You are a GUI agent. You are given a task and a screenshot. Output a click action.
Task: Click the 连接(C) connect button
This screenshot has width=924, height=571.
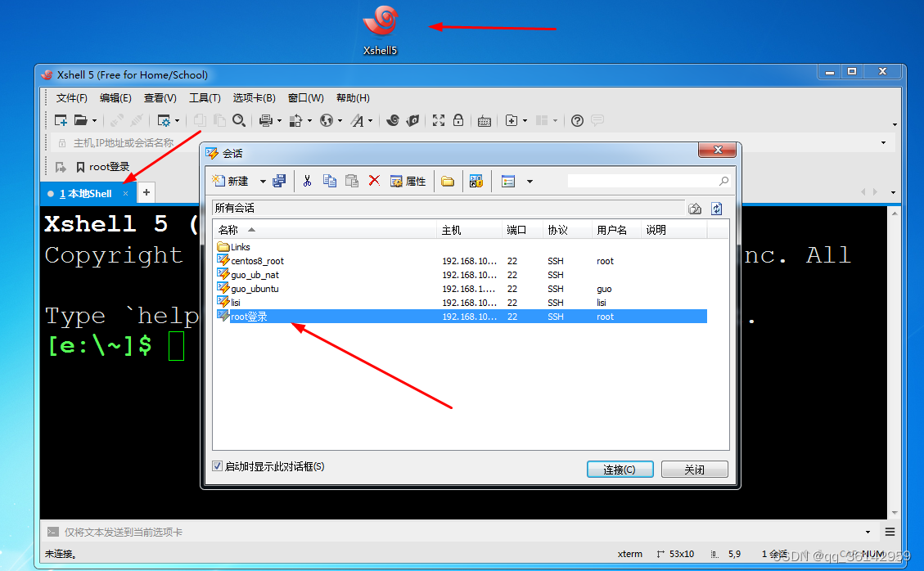point(620,469)
